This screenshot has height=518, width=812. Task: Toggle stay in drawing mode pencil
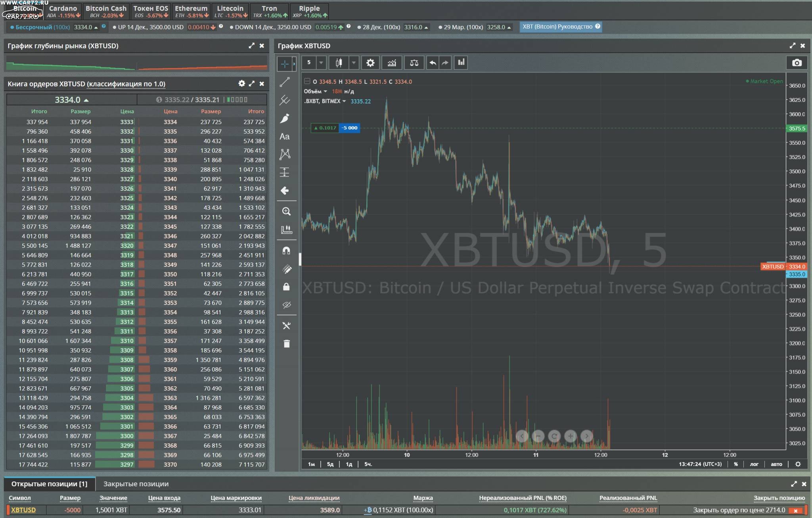click(x=286, y=269)
